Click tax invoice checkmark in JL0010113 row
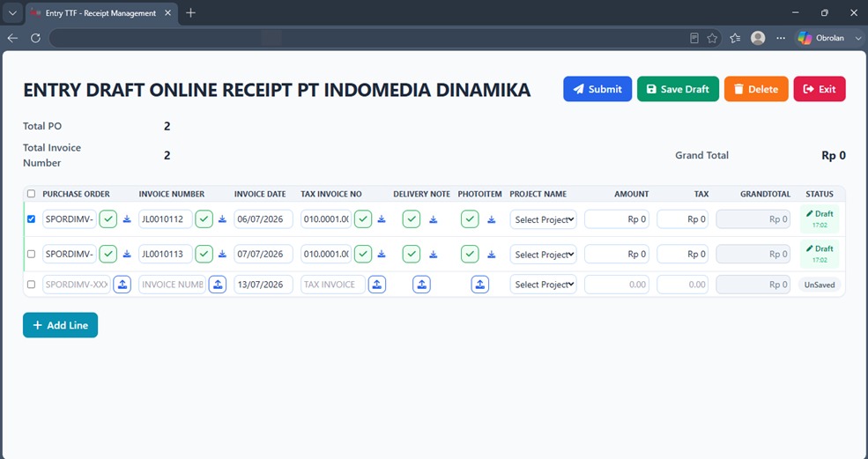This screenshot has height=459, width=868. coord(362,254)
